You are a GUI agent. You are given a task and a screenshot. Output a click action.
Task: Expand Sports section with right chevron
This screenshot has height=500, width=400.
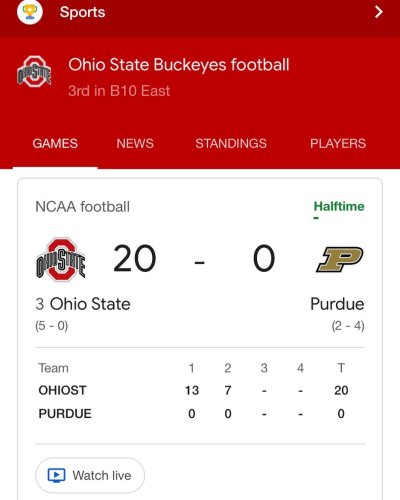click(378, 12)
